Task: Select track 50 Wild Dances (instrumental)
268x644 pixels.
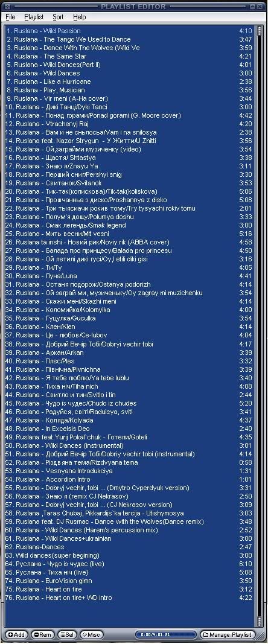Action: coord(130,445)
